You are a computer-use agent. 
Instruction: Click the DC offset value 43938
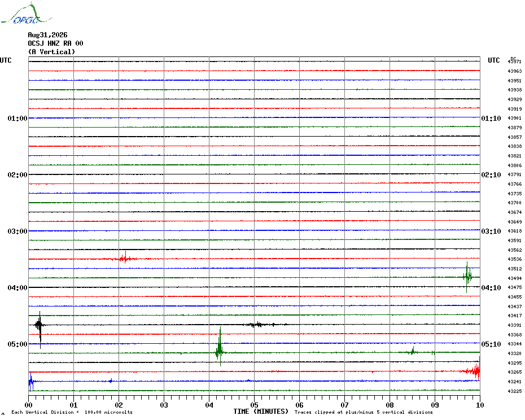(515, 90)
